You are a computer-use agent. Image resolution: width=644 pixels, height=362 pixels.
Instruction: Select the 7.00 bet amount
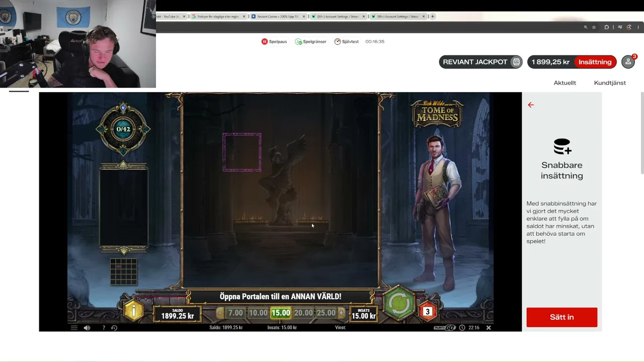click(235, 313)
